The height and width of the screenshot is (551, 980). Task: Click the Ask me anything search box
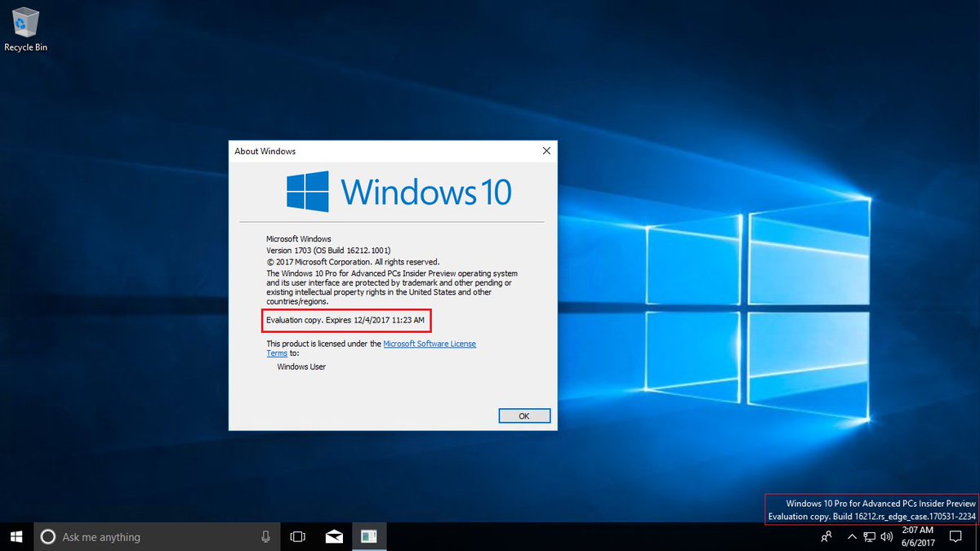[x=155, y=536]
